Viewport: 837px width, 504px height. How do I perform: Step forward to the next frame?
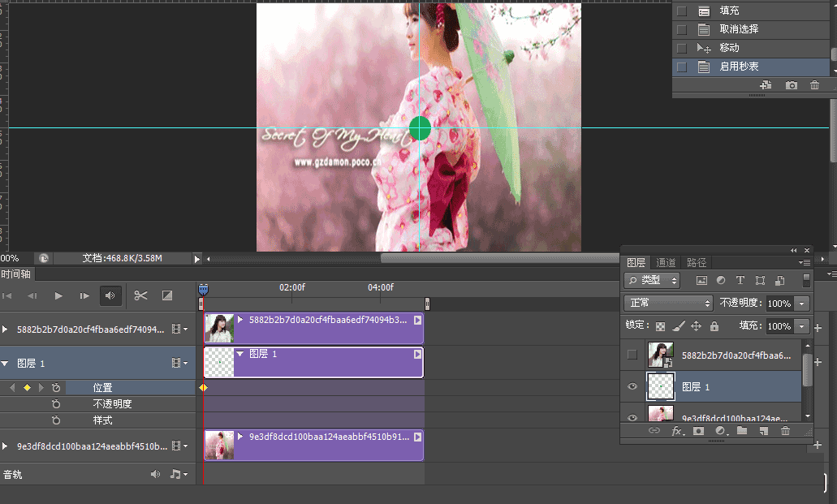click(84, 295)
